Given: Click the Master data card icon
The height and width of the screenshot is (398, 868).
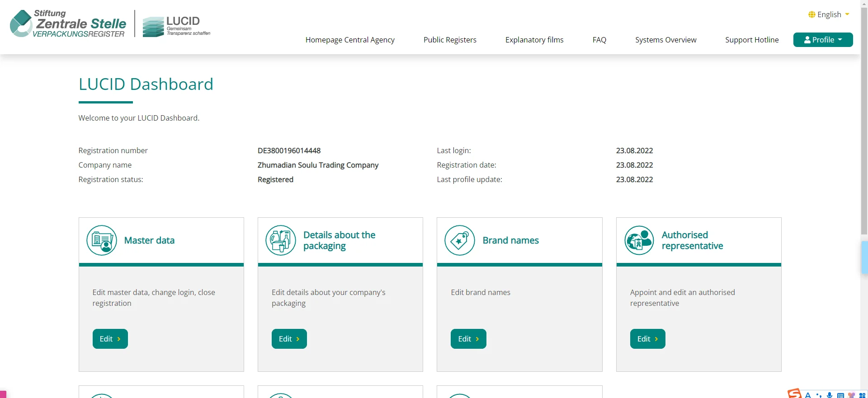Looking at the screenshot, I should [102, 240].
